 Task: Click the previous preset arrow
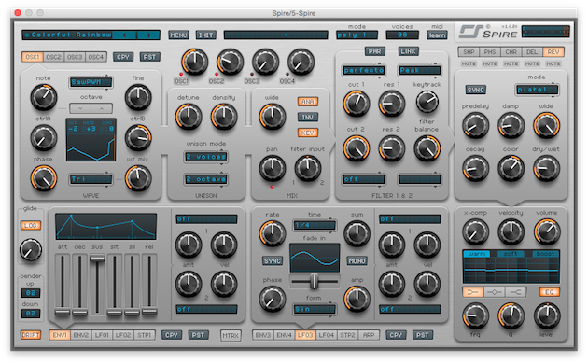pos(124,35)
